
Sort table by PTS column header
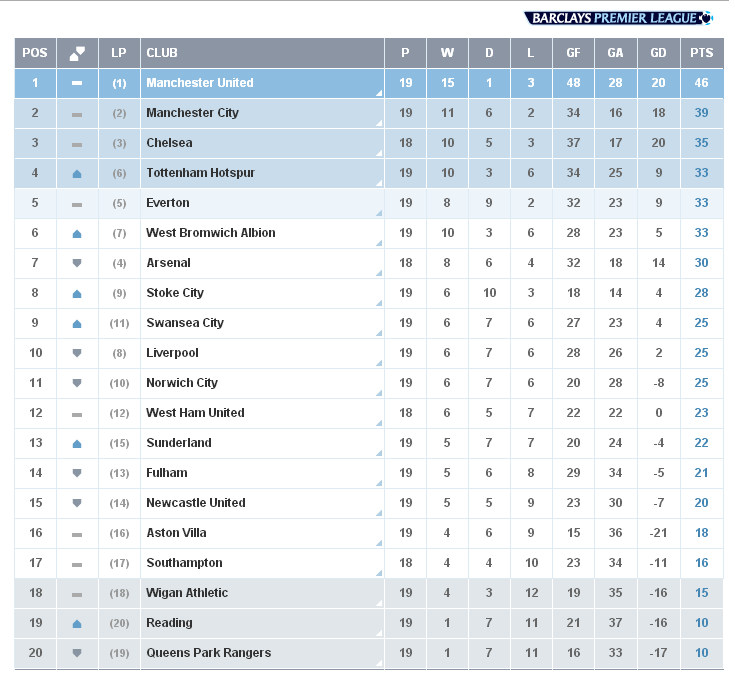coord(702,53)
